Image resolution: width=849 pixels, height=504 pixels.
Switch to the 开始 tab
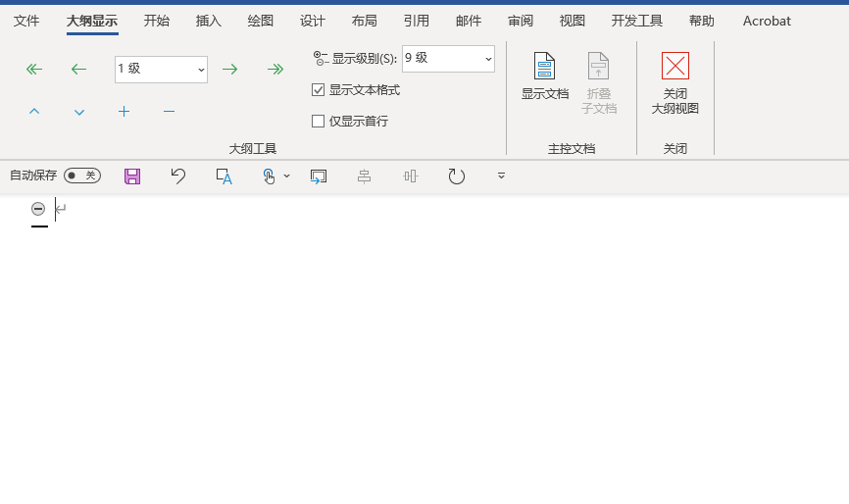click(157, 22)
